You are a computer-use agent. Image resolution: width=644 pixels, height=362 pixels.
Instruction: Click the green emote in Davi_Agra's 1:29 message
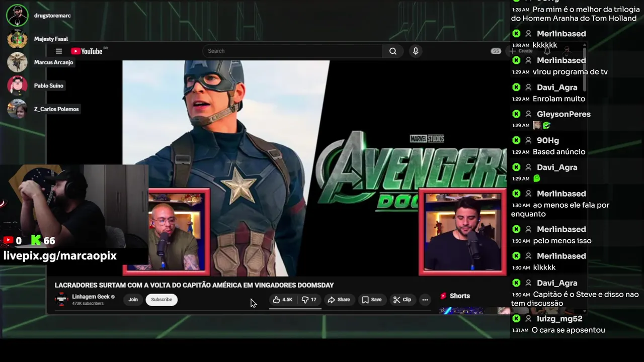tap(537, 178)
